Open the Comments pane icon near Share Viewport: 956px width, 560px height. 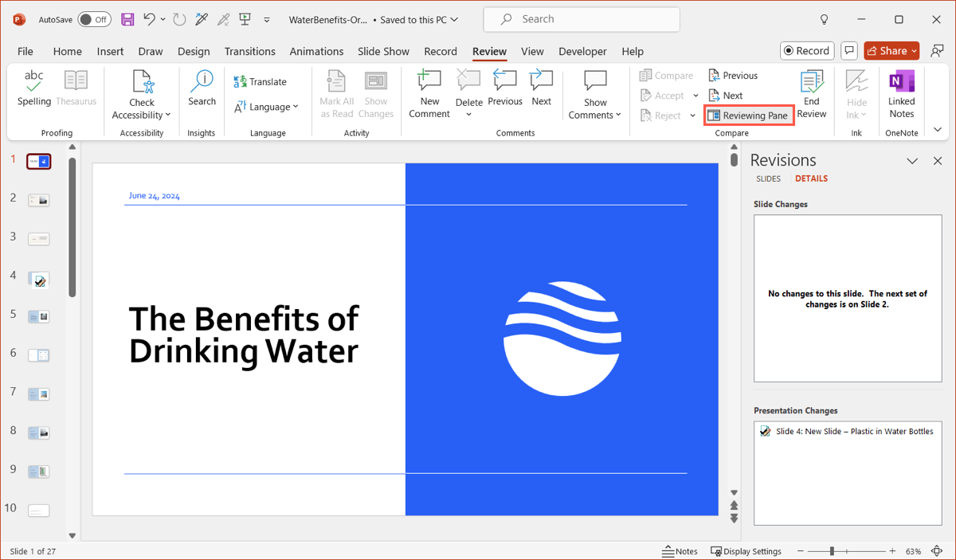(849, 51)
